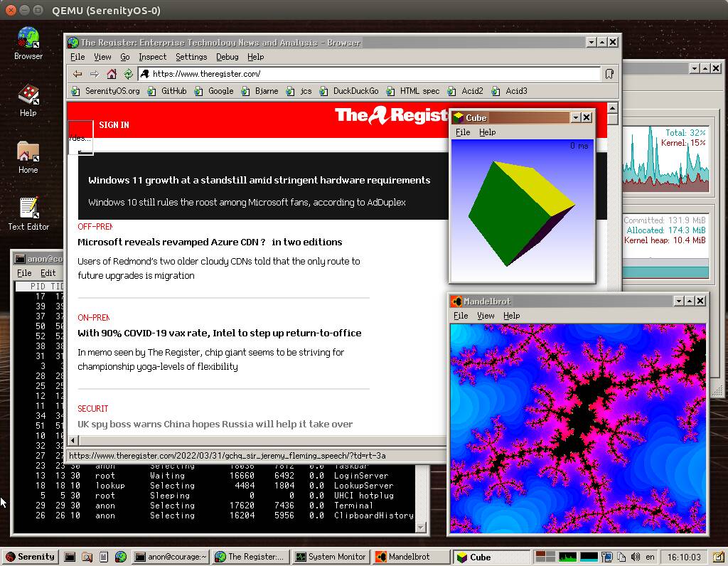The height and width of the screenshot is (566, 728).
Task: Click the Browser address bar URL field
Action: (369, 74)
